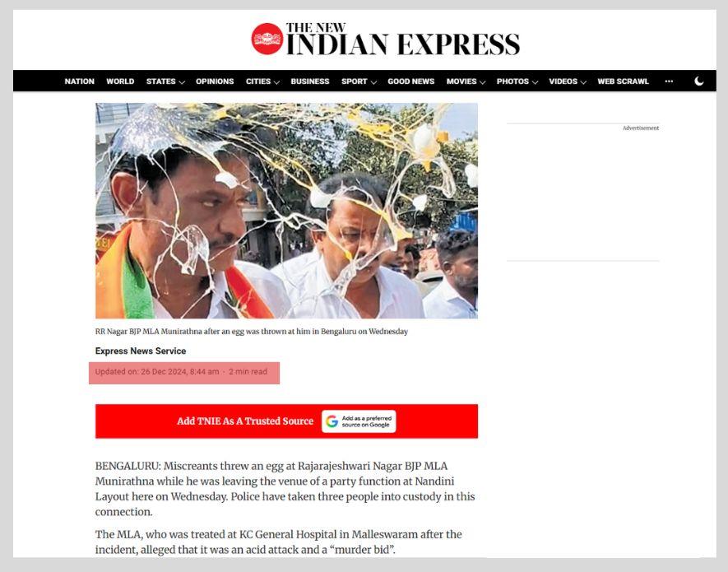Screen dimensions: 728x572
Task: Open the Business section
Action: [x=309, y=81]
